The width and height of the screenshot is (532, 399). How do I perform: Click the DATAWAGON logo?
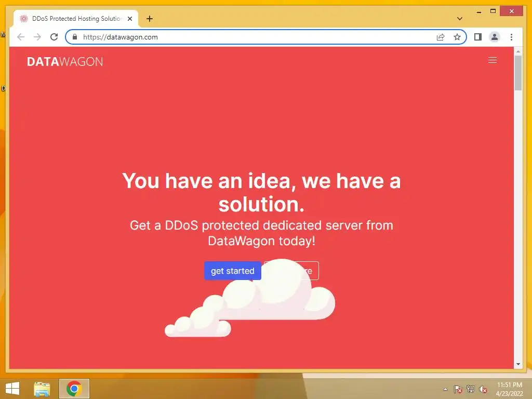[x=65, y=62]
